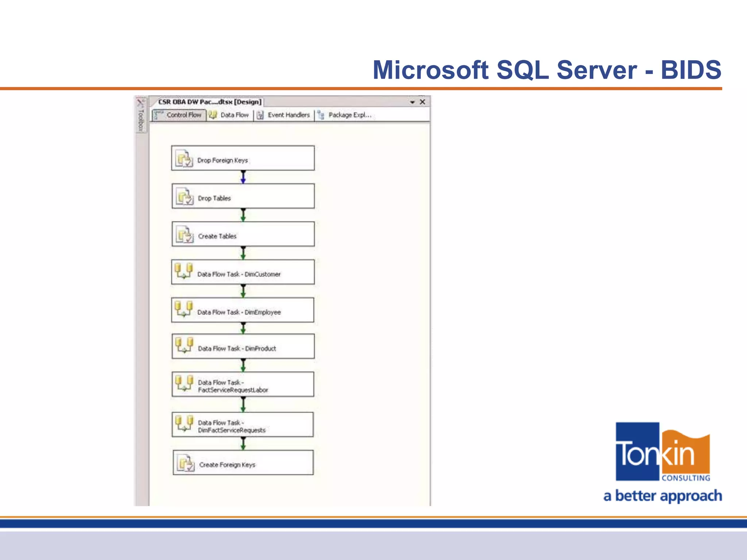Select Data Flow Task - DimCustomer
Image resolution: width=747 pixels, height=560 pixels.
click(243, 272)
